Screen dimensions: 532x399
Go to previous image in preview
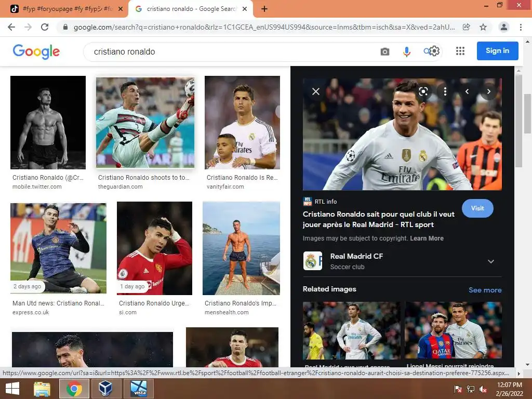tap(467, 91)
